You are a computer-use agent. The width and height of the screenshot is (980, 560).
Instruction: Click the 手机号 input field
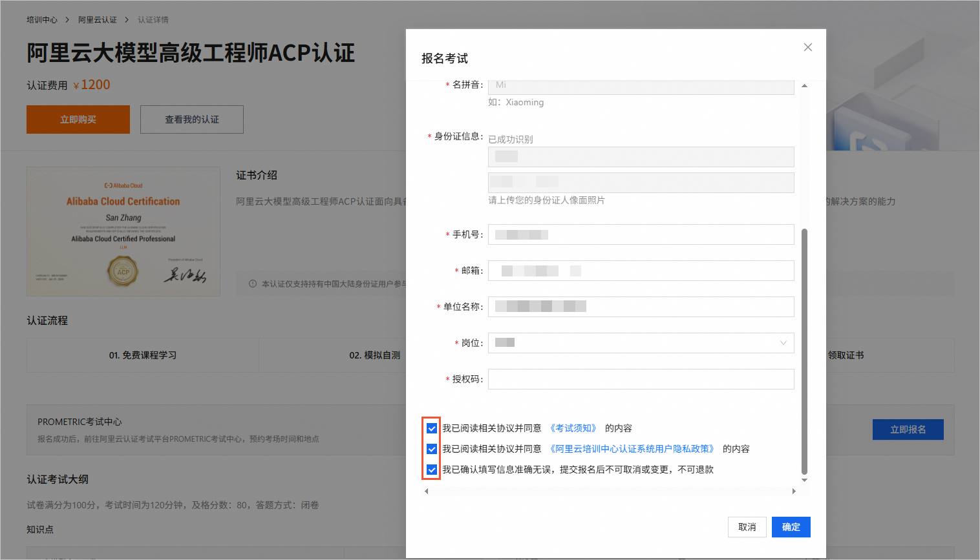(641, 234)
